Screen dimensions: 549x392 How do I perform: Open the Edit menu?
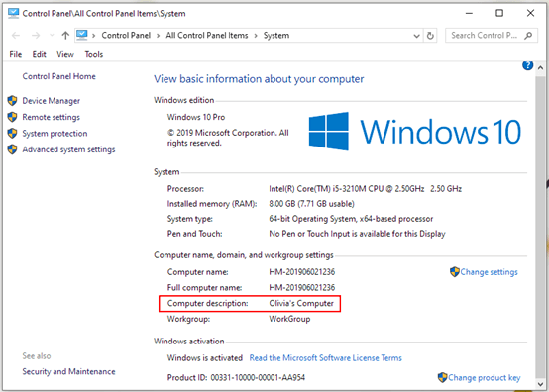[40, 54]
